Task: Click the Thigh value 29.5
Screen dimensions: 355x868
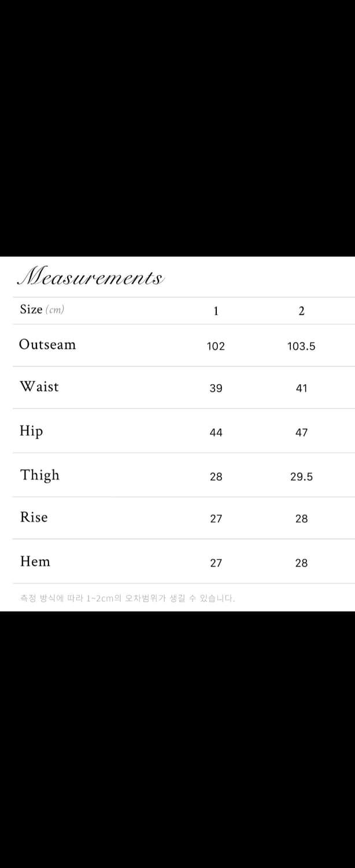Action: pos(301,477)
